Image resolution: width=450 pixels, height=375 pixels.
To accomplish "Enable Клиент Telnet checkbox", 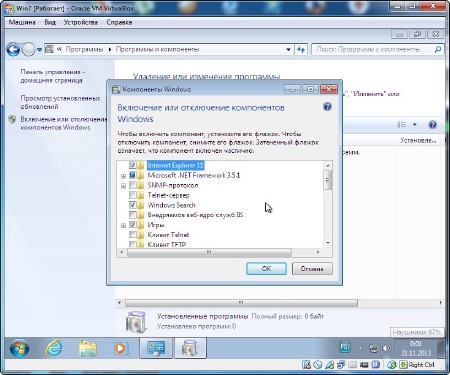I will pos(132,235).
